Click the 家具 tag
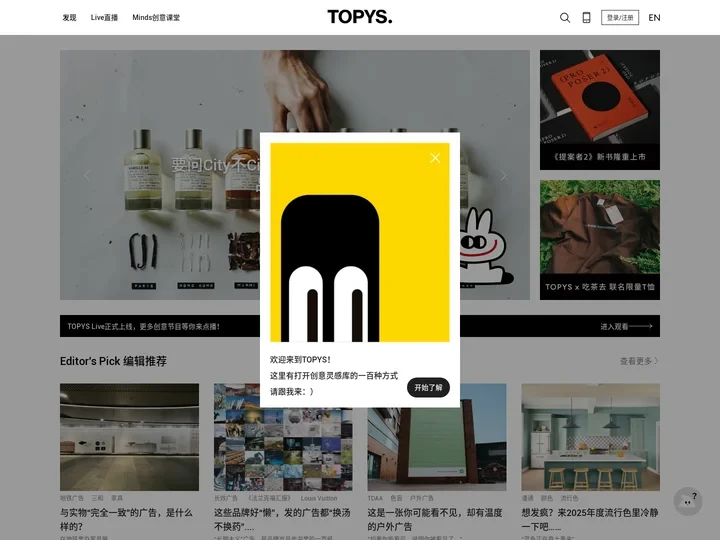 pos(117,498)
